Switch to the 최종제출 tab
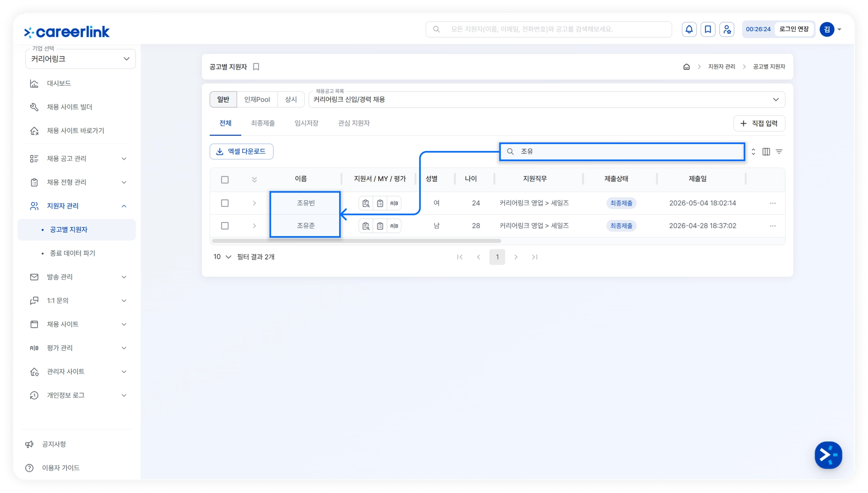Screen dimensions: 868x493 (x=263, y=123)
